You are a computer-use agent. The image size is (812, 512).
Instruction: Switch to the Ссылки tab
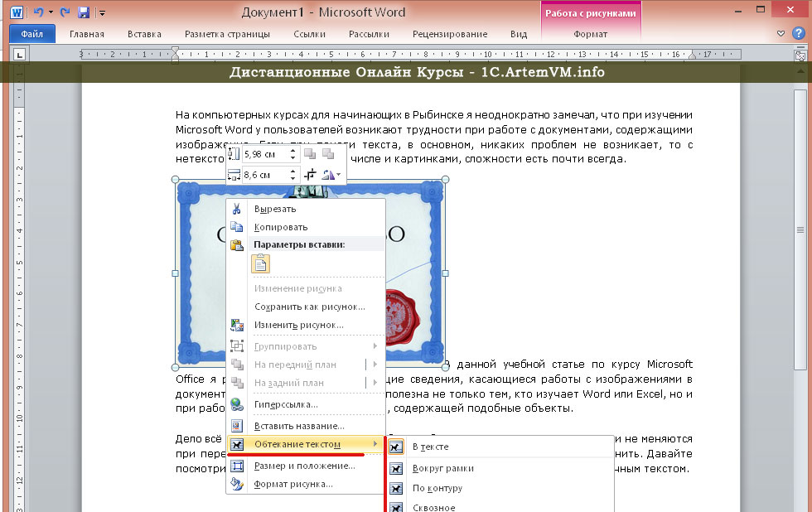[310, 34]
